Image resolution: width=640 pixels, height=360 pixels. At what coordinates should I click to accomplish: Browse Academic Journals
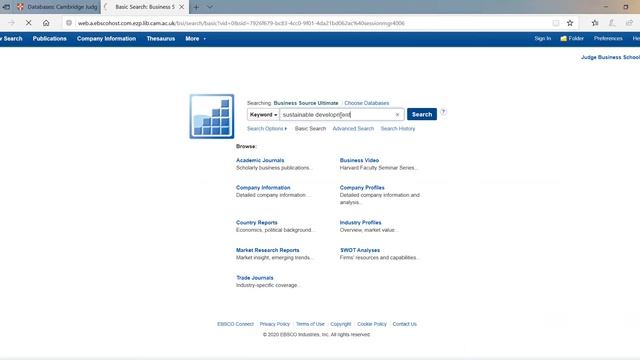260,160
